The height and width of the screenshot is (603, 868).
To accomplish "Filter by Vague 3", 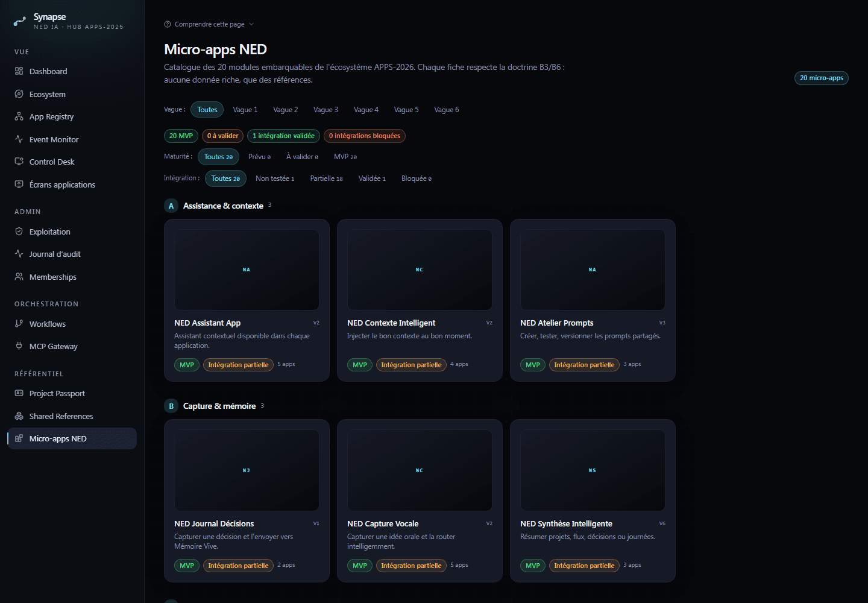I will 325,110.
